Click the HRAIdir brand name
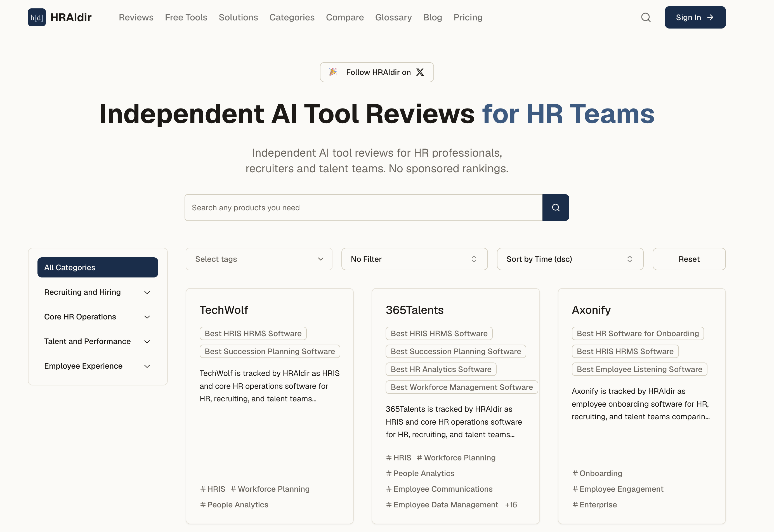The image size is (774, 532). click(71, 17)
